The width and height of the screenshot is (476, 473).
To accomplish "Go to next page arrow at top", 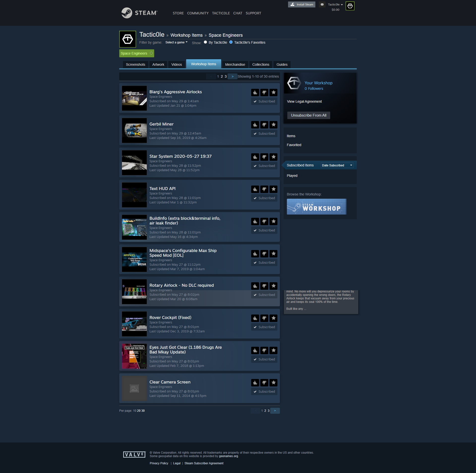I will pyautogui.click(x=232, y=76).
